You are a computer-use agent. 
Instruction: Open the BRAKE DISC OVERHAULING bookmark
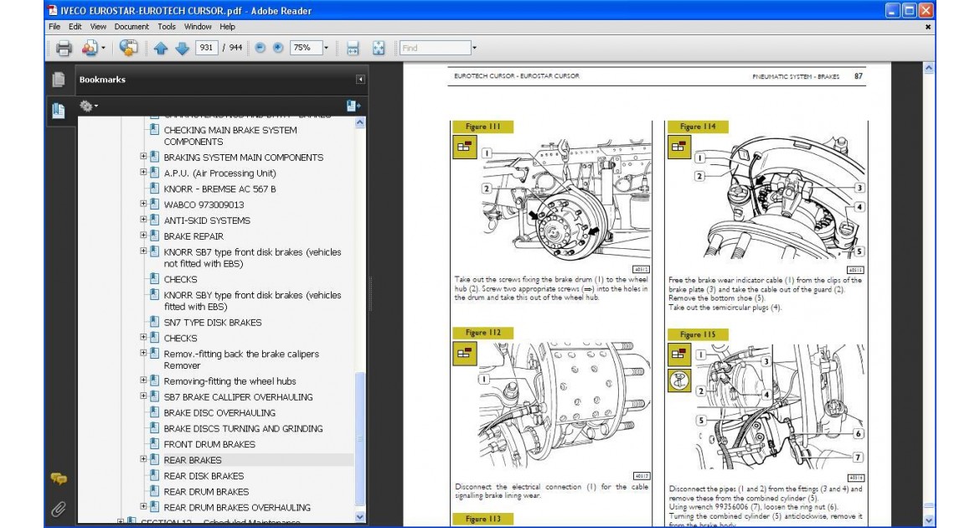pos(219,413)
